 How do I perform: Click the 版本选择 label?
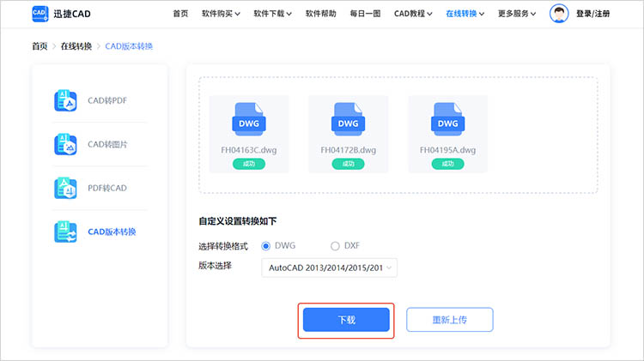pyautogui.click(x=216, y=266)
